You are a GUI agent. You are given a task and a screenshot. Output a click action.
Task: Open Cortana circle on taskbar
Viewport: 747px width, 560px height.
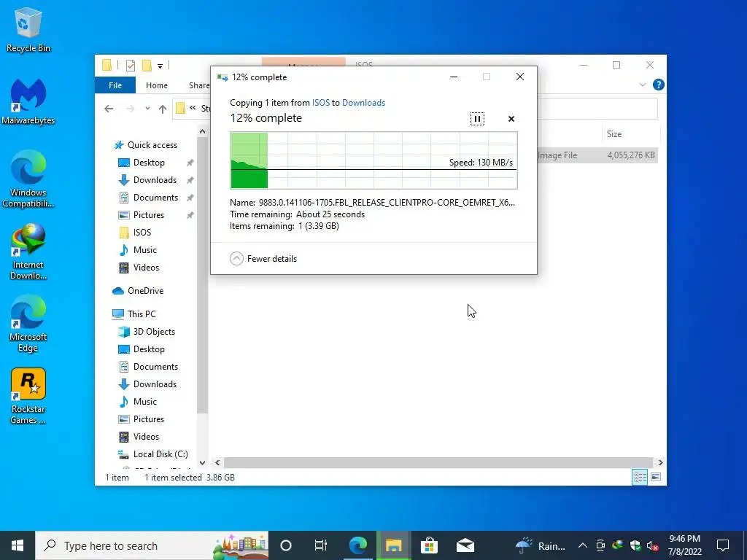pyautogui.click(x=286, y=545)
